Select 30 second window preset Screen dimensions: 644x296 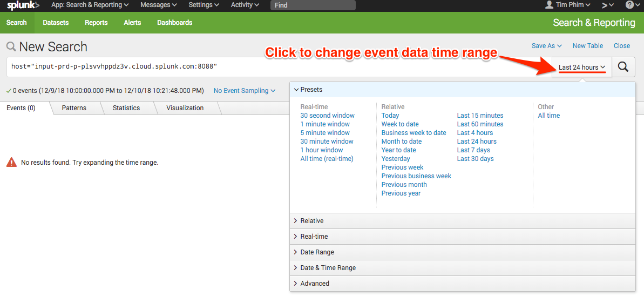point(327,116)
